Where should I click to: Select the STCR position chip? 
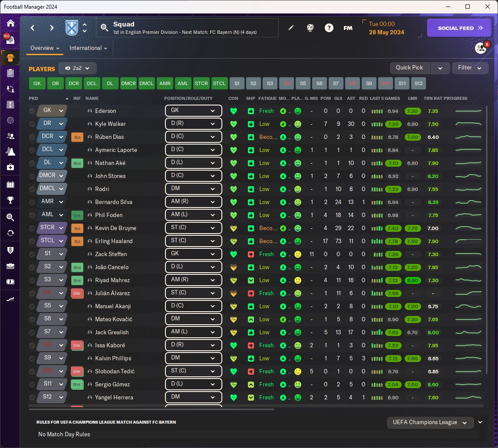coord(201,83)
